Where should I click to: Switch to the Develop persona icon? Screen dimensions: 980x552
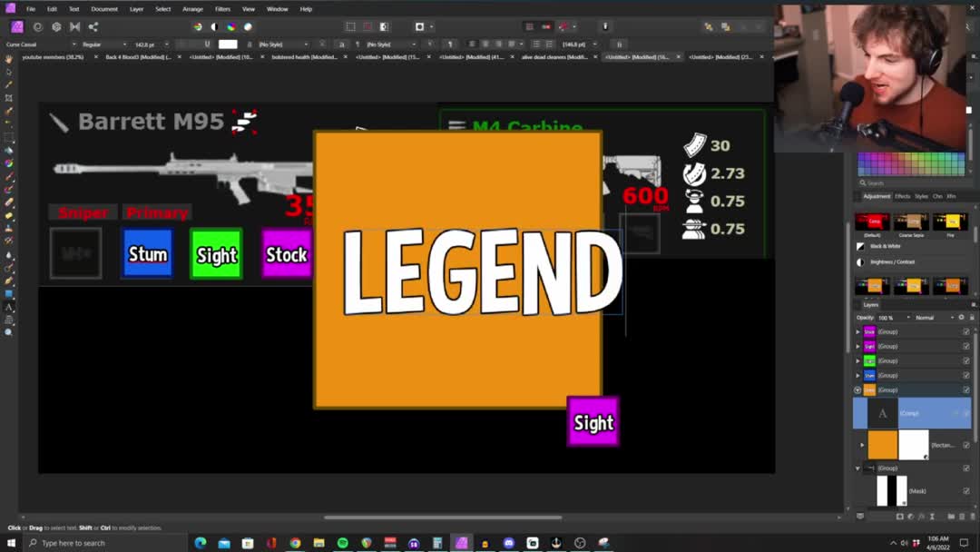pyautogui.click(x=56, y=26)
